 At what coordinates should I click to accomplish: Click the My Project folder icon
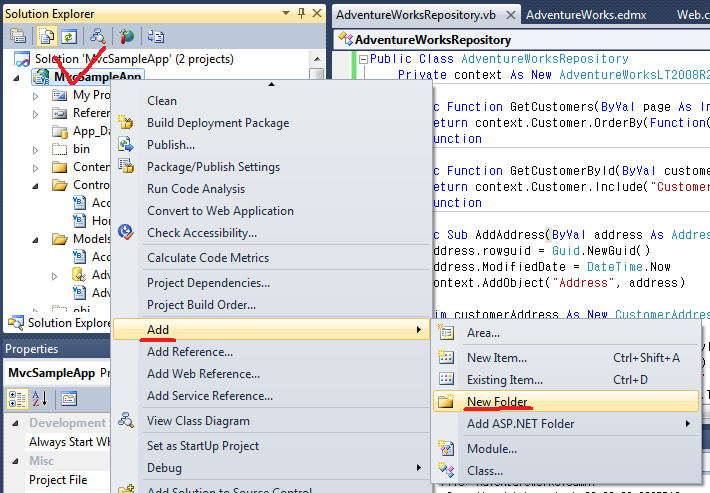[59, 95]
